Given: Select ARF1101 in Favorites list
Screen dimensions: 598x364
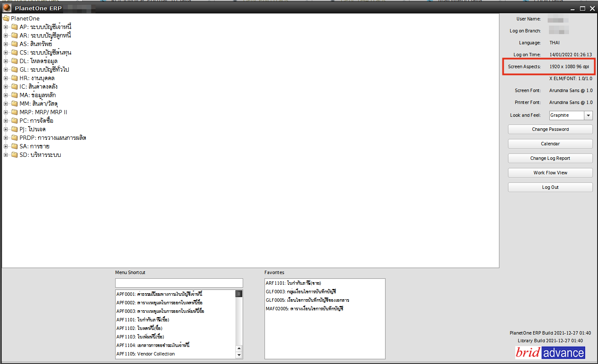Looking at the screenshot, I should [x=293, y=283].
